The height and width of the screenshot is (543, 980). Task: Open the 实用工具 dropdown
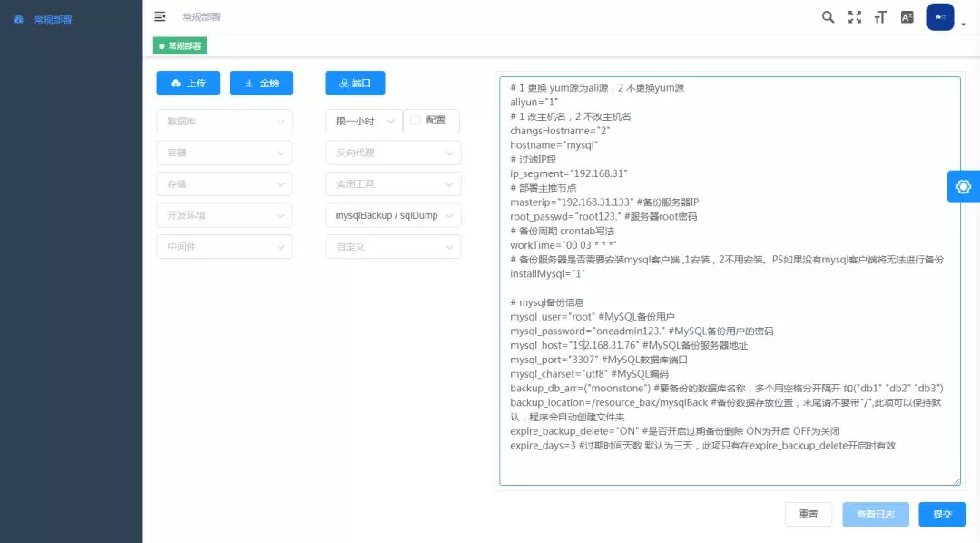pyautogui.click(x=393, y=184)
